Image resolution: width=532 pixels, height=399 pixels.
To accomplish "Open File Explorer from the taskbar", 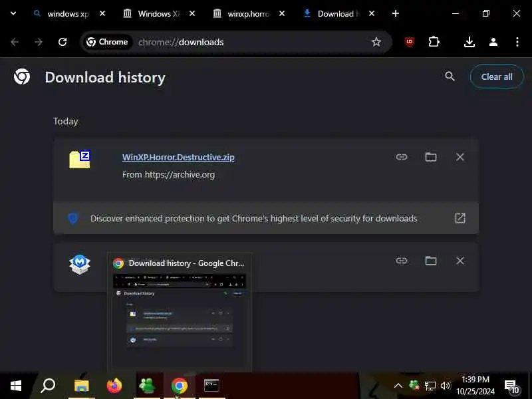I will coord(81,386).
